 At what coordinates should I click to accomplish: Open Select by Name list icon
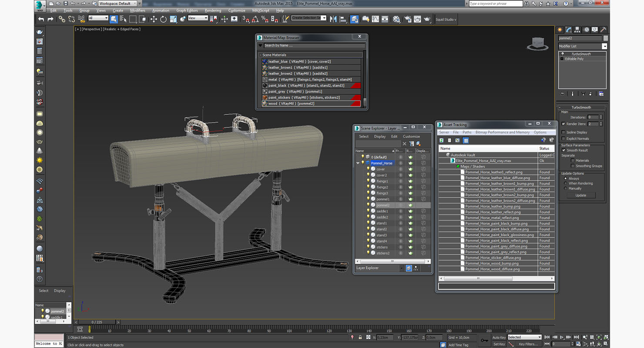click(x=123, y=19)
